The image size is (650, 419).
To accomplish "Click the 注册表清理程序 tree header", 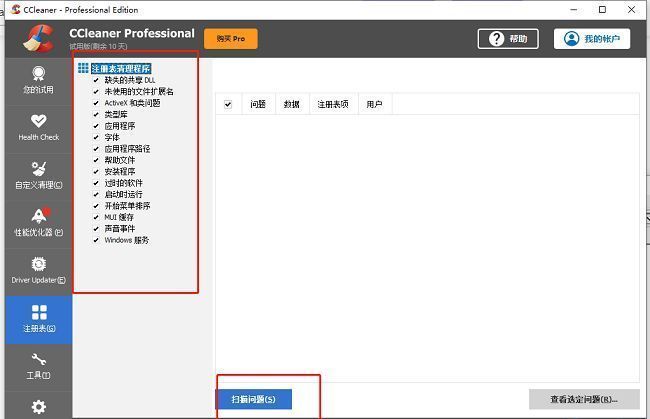I will (120, 68).
